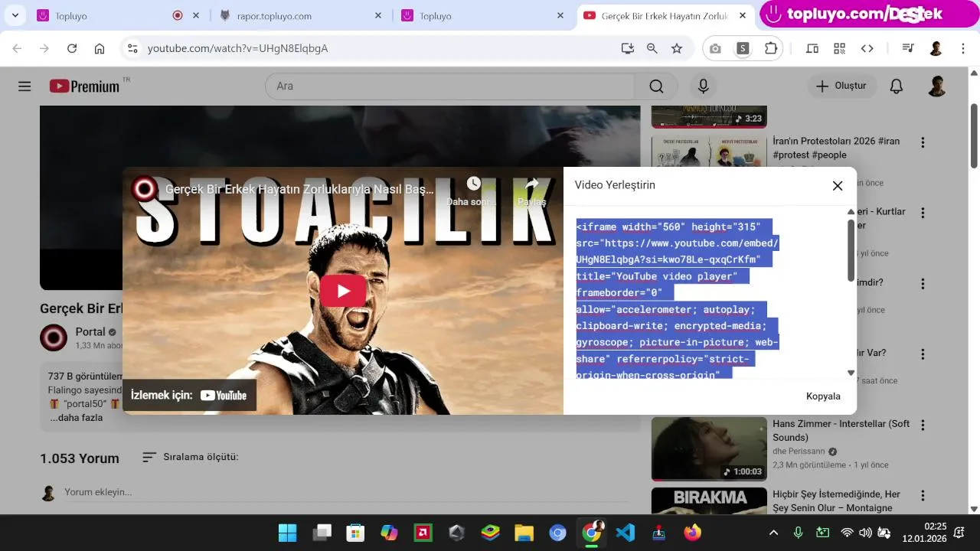Open Chrome three-dot menu
The height and width of the screenshot is (551, 980).
[963, 48]
